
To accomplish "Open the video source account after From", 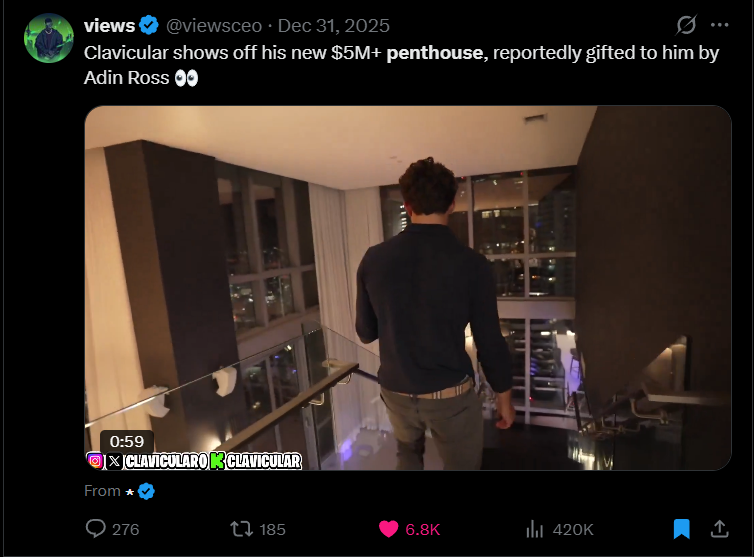I will click(x=129, y=492).
